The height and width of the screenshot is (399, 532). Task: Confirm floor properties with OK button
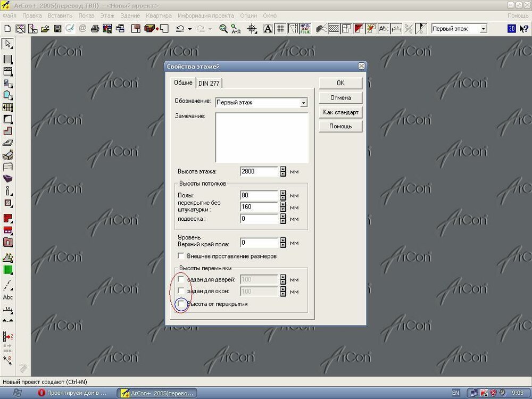click(x=340, y=83)
